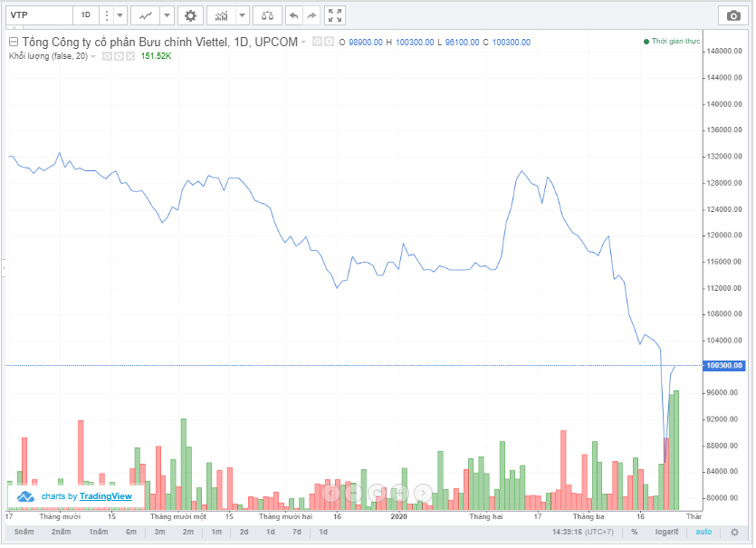Click the VTP symbol input field
This screenshot has height=548, width=756.
tap(39, 16)
